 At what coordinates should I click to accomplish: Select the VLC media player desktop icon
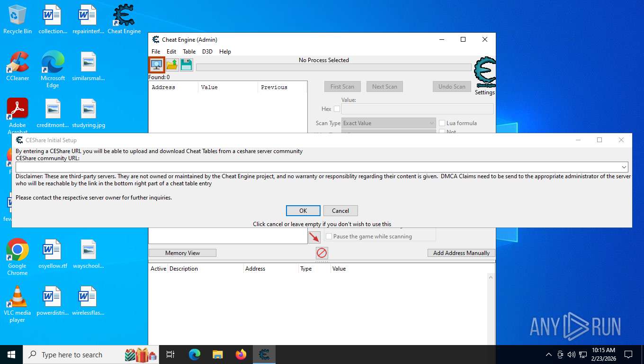(18, 304)
